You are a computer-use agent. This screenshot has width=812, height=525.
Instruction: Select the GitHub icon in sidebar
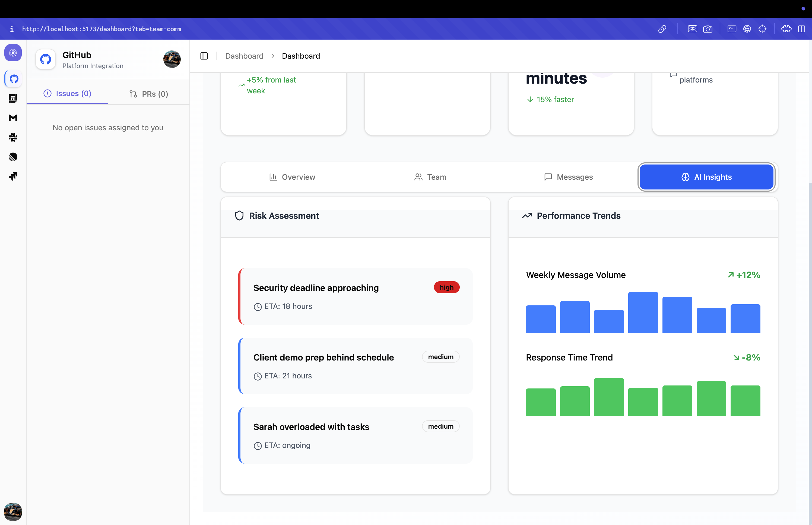[14, 79]
